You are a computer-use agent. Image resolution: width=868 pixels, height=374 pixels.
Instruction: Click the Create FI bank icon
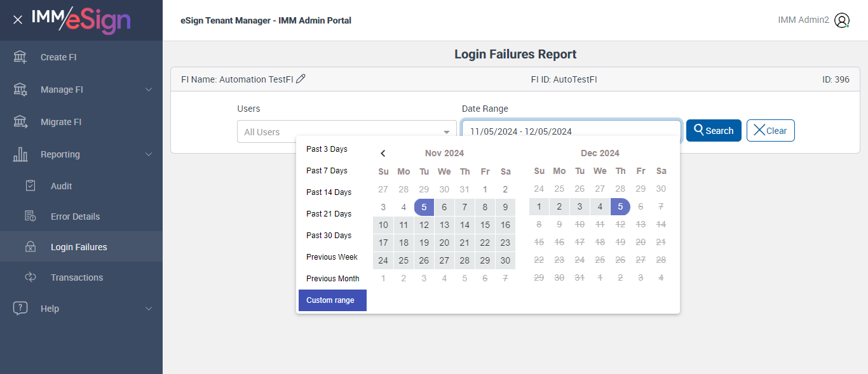coord(20,57)
